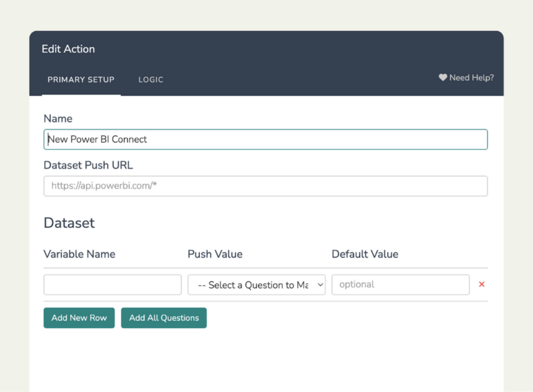Expand Push Value list via chevron arrow
This screenshot has width=533, height=392.
click(x=320, y=285)
